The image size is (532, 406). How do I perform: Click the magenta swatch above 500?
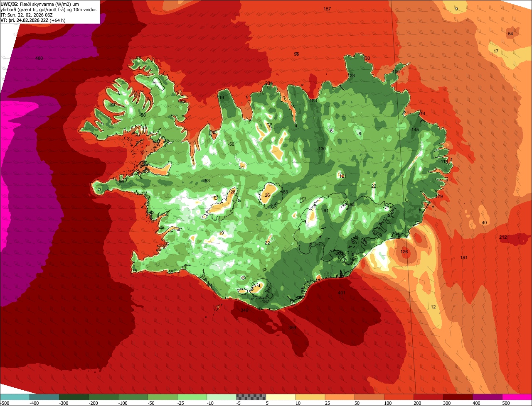coord(517,397)
